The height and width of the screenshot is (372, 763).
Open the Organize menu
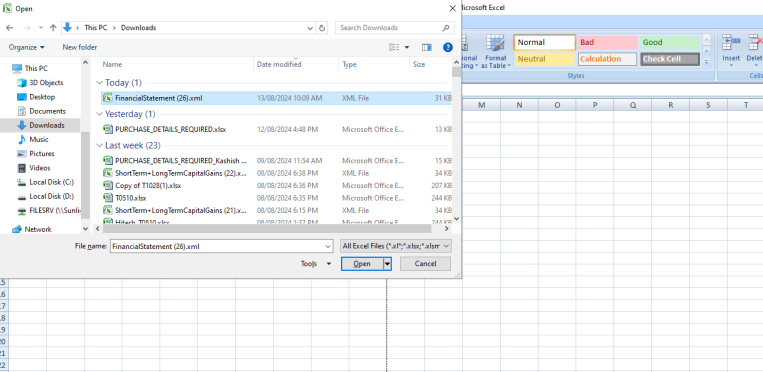coord(27,47)
